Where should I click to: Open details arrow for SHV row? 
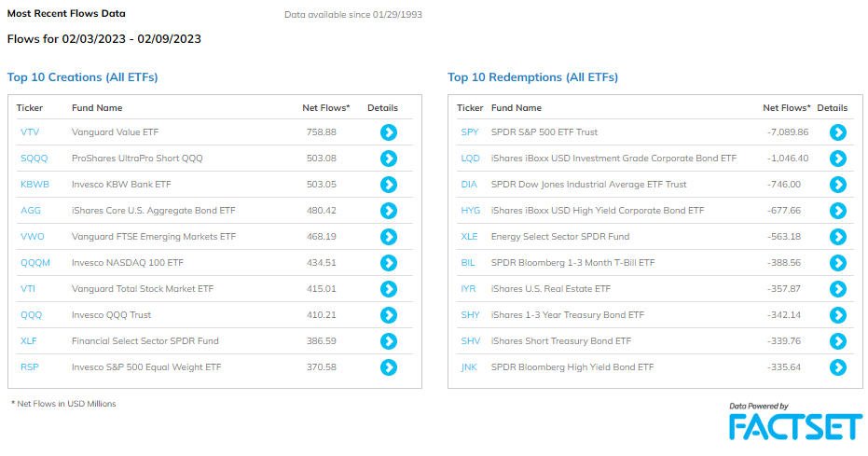838,341
